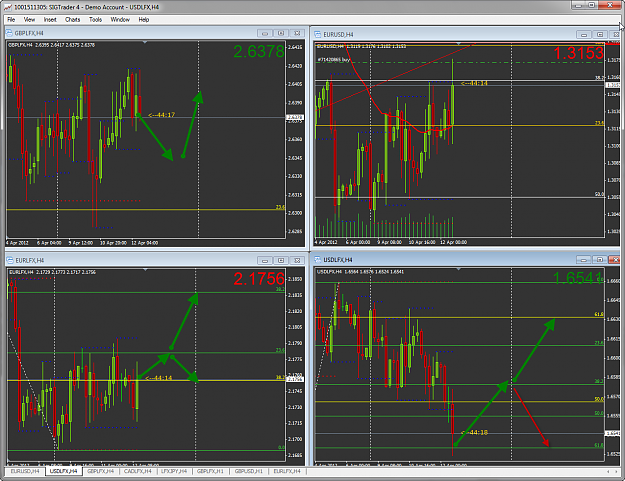Select the USDLFX,H4 bottom tab
Screen dimensions: 625x481
tap(63, 471)
